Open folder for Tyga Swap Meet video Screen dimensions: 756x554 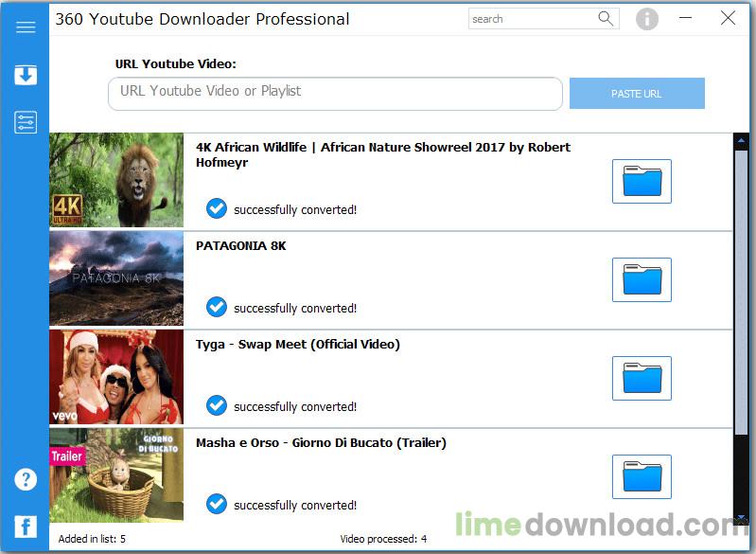point(642,379)
